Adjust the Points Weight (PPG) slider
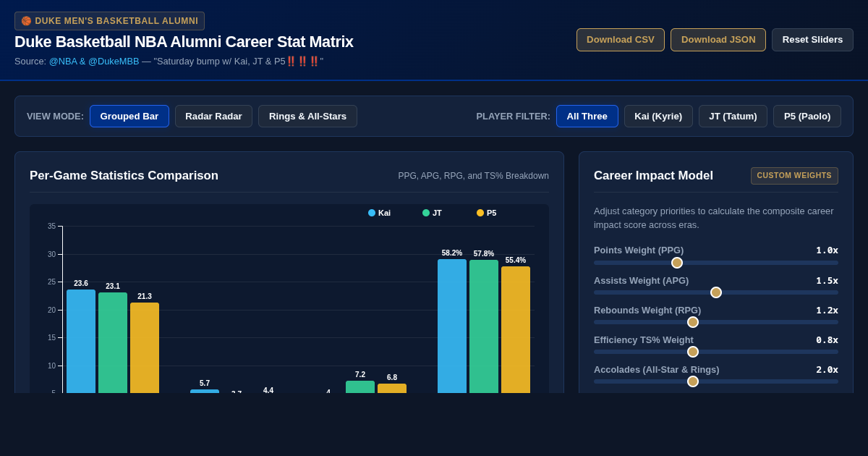The height and width of the screenshot is (456, 868). (716, 263)
